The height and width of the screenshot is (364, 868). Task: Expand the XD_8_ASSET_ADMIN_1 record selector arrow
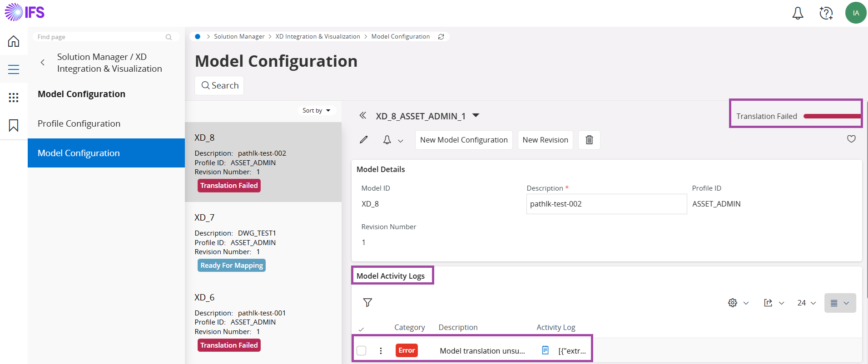point(476,116)
